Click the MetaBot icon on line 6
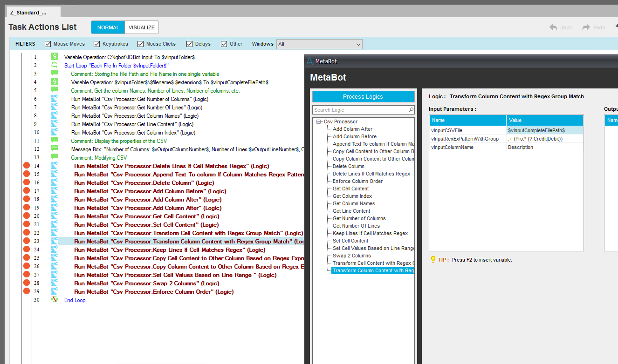This screenshot has height=364, width=618. coord(55,99)
